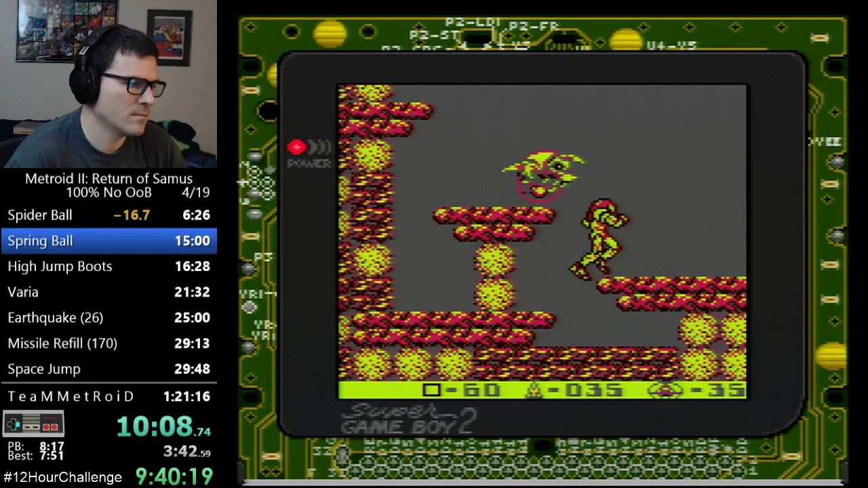Click Samus character sprite
Viewport: 868px width, 488px height.
click(x=599, y=239)
